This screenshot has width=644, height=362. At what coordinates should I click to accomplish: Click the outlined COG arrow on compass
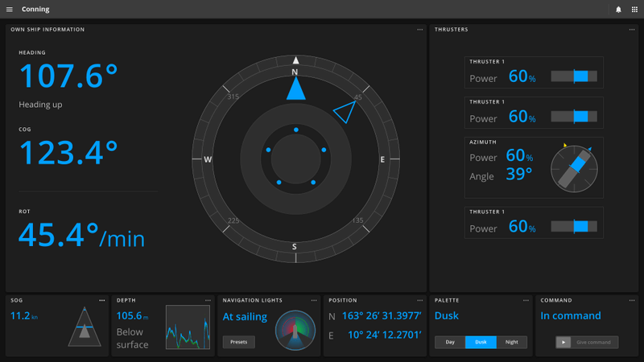tap(345, 111)
